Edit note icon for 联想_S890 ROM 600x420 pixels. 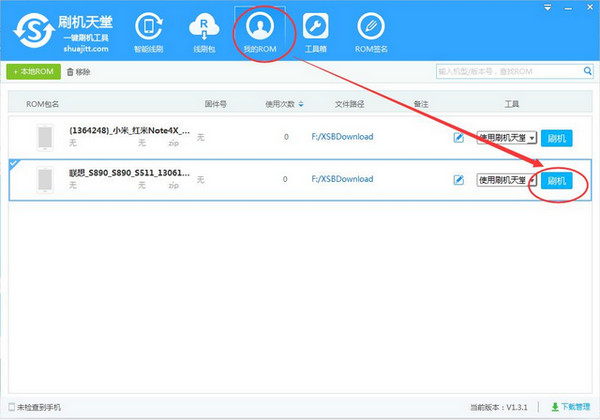click(458, 180)
